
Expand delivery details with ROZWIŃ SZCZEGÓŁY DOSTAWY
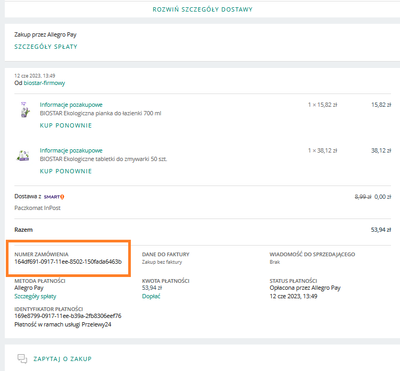click(x=202, y=10)
